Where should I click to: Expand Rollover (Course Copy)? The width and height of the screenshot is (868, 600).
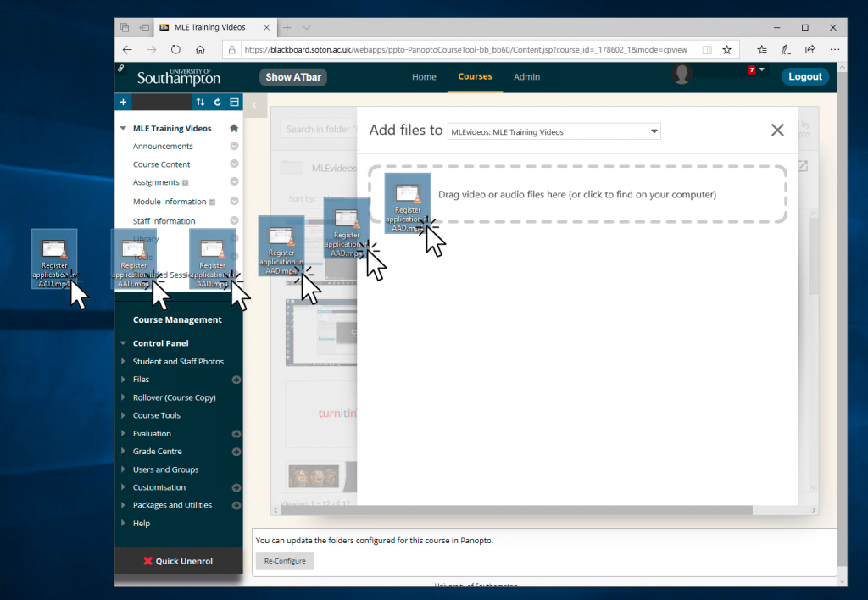point(123,397)
